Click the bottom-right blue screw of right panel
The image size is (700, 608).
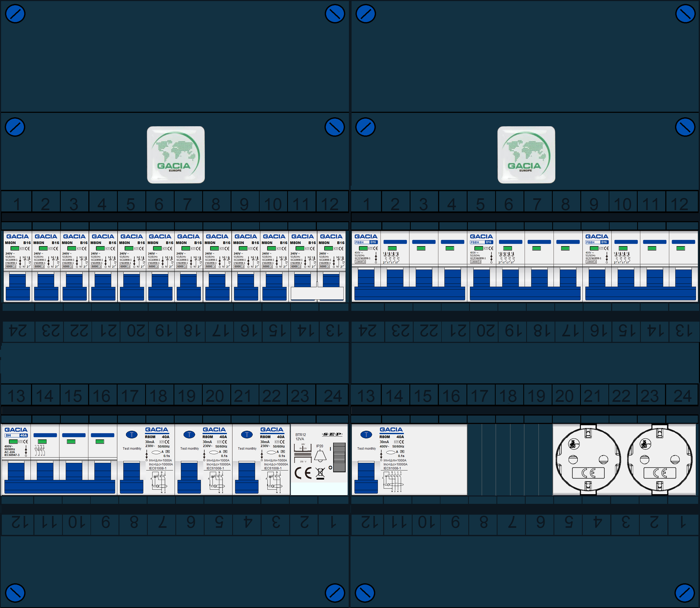(x=684, y=592)
